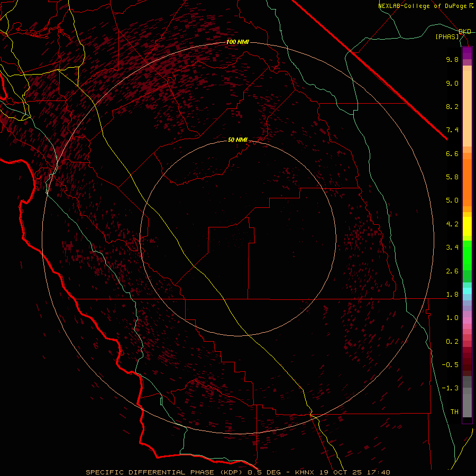Click the 5.0 value on the legend

point(452,200)
